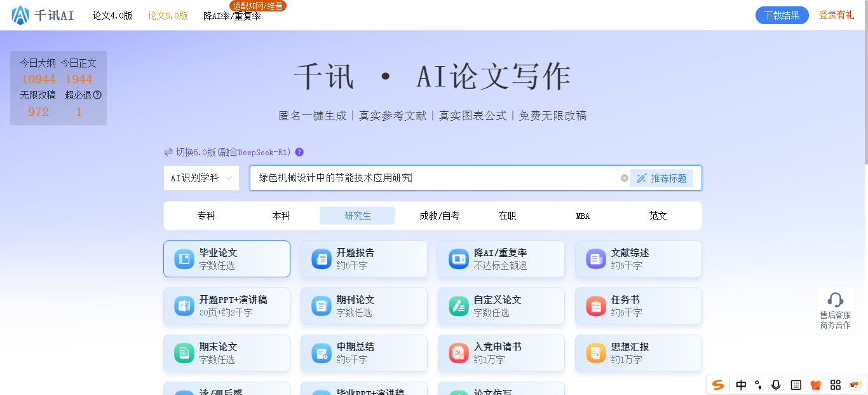This screenshot has width=868, height=395.
Task: Click the microphone voice input icon
Action: coord(776,385)
